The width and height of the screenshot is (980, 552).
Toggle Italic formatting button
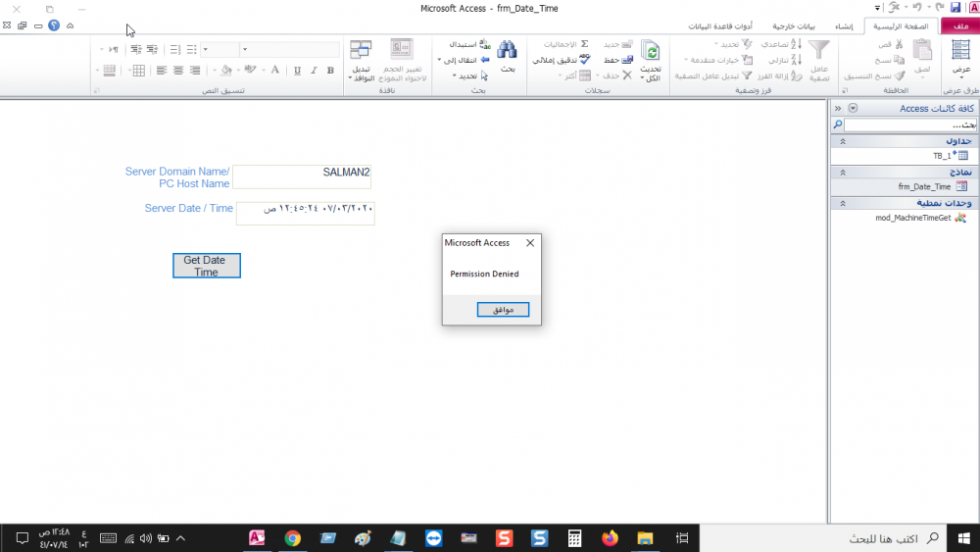pyautogui.click(x=314, y=70)
